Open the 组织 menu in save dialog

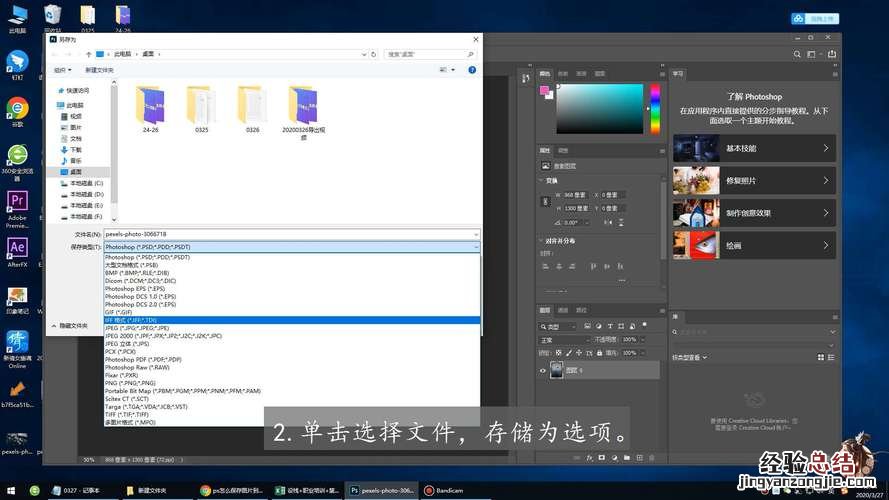tap(61, 70)
